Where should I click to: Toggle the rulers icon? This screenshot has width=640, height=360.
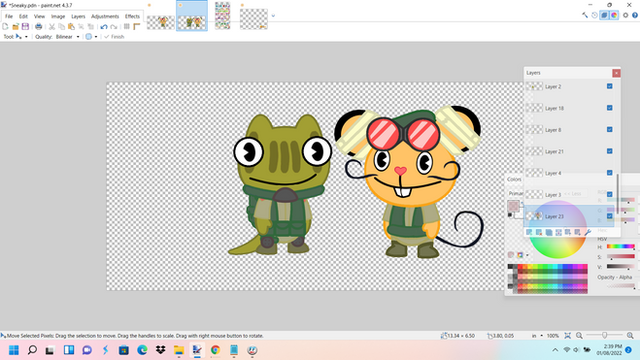click(137, 27)
